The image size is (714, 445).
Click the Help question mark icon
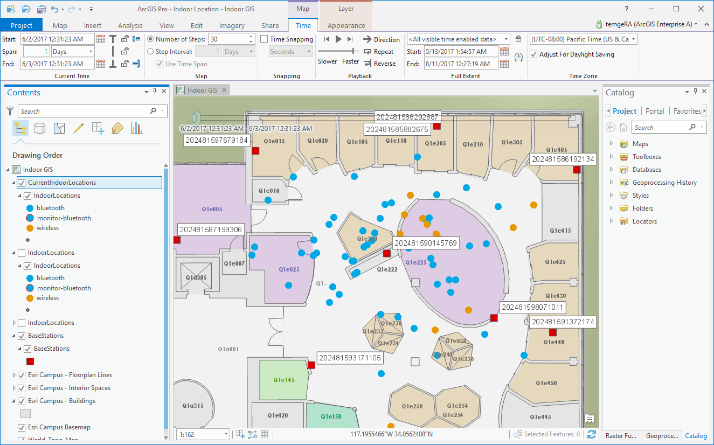(627, 9)
